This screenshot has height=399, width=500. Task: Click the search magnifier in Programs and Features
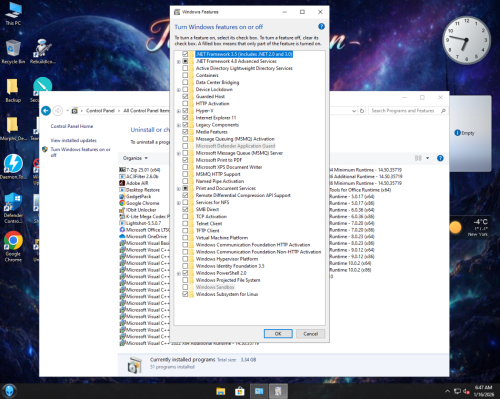point(443,111)
